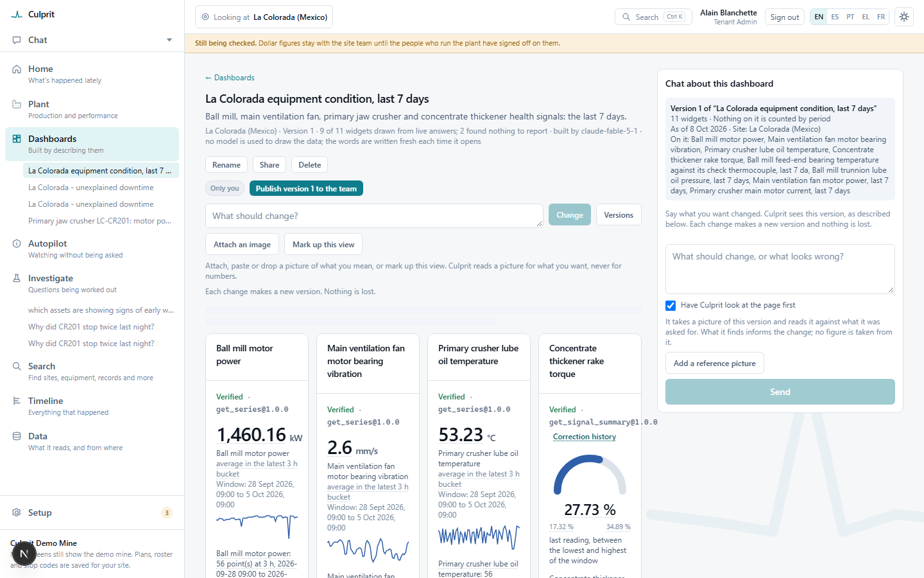Click the Search magnifier icon in sidebar
This screenshot has height=578, width=924.
[17, 366]
